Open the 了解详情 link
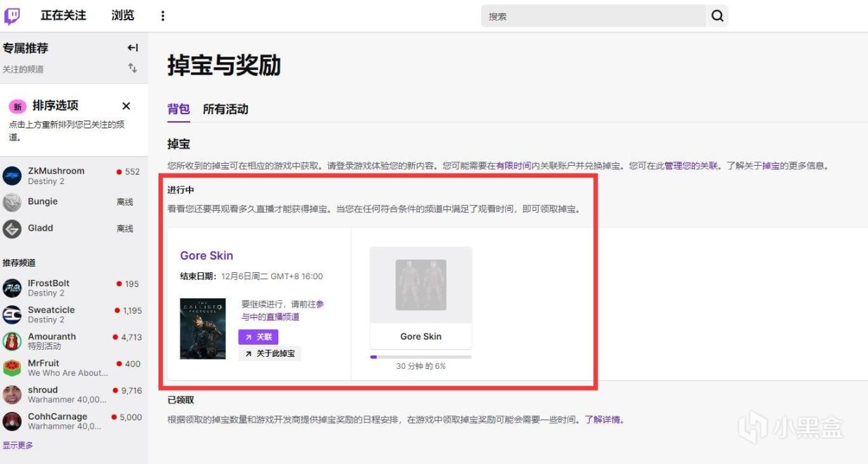The width and height of the screenshot is (868, 464). pyautogui.click(x=604, y=420)
